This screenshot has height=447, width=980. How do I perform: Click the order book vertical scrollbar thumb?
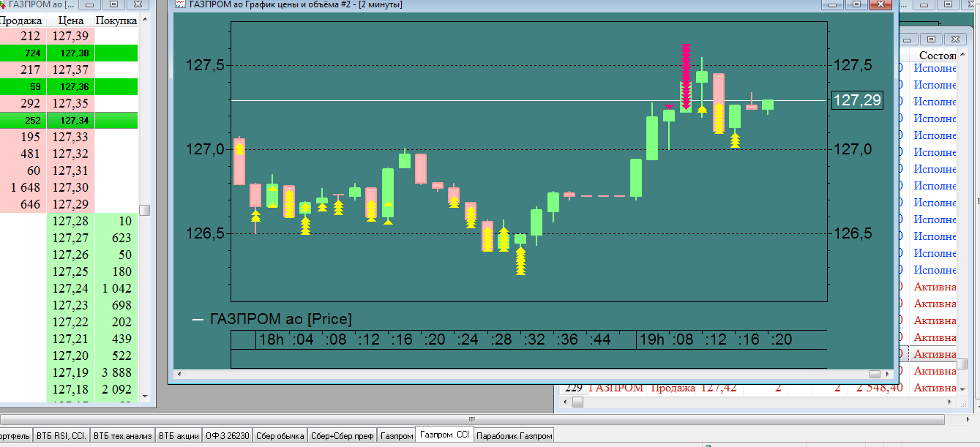(x=145, y=210)
